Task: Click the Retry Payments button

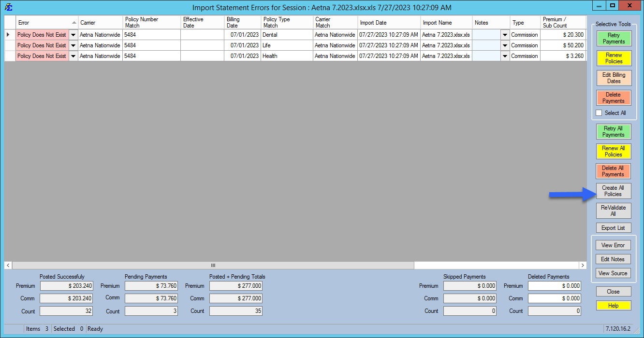Action: [614, 39]
